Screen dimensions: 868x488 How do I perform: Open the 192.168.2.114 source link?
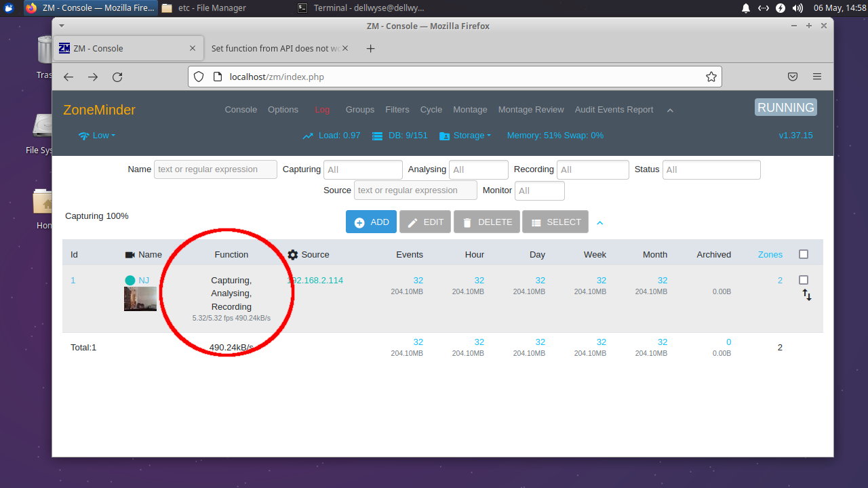tap(315, 281)
